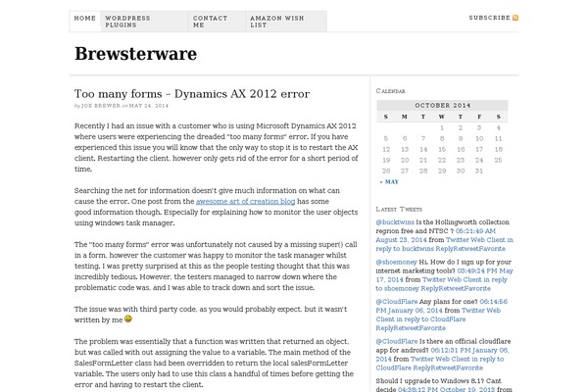Open the @bucktwins Twitter handle link

(395, 222)
